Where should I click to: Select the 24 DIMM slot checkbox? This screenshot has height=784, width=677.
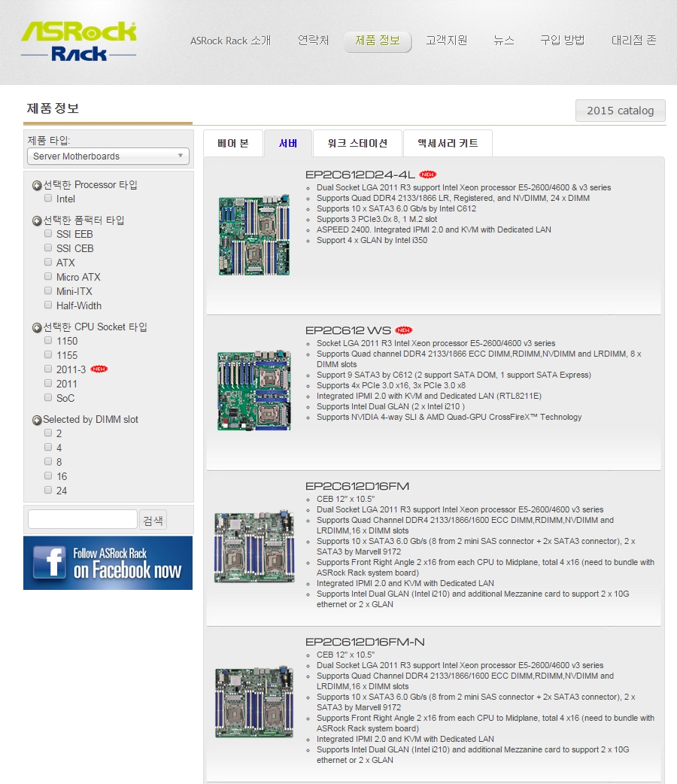tap(48, 490)
